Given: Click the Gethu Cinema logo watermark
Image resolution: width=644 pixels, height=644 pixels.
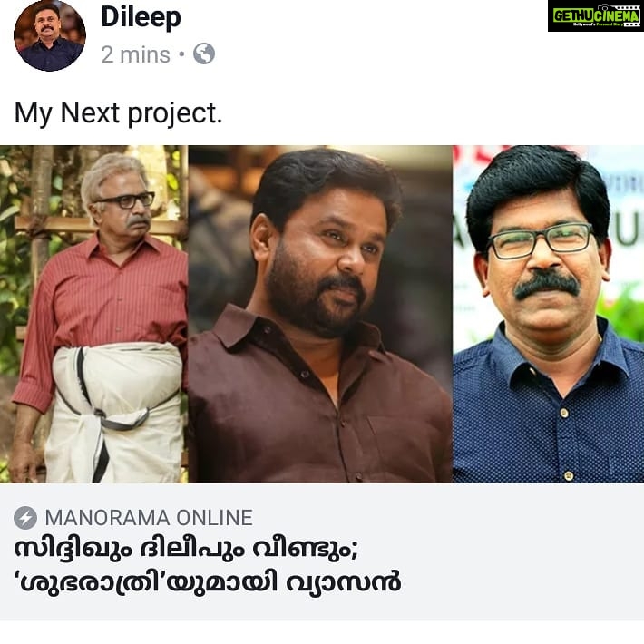Looking at the screenshot, I should (x=596, y=16).
